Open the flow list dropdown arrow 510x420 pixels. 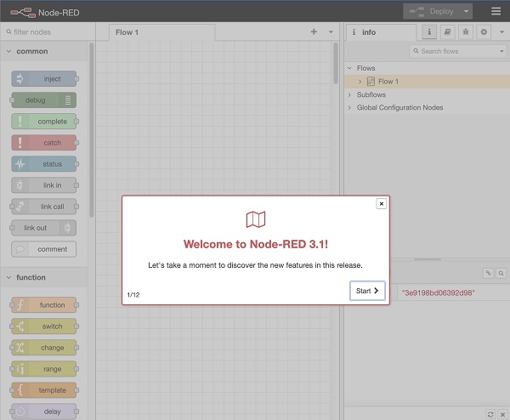(331, 31)
